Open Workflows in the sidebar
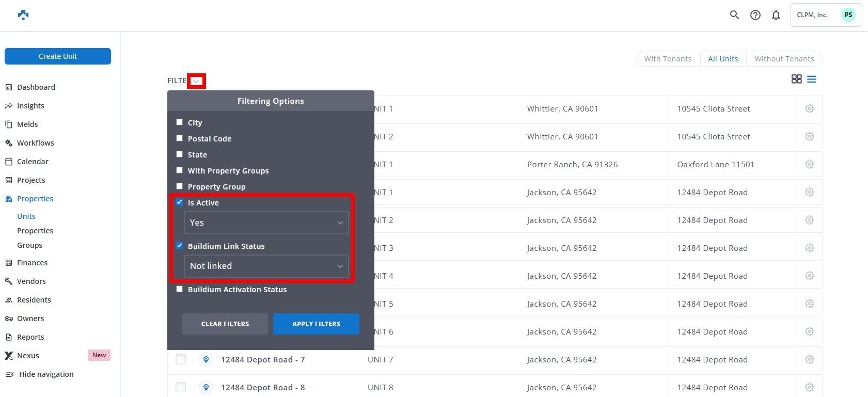The height and width of the screenshot is (397, 868). [x=35, y=143]
